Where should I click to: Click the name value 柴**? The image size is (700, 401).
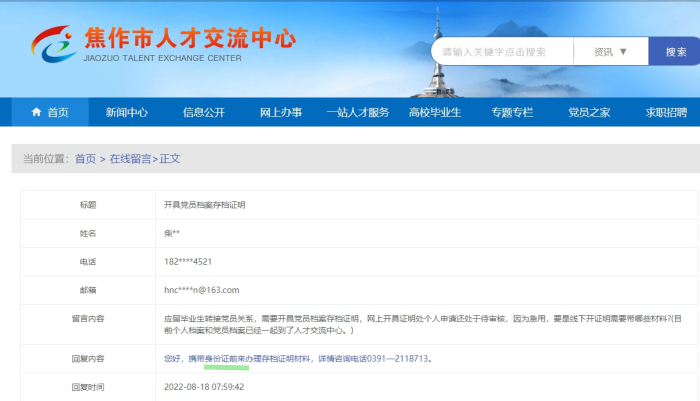coord(172,233)
